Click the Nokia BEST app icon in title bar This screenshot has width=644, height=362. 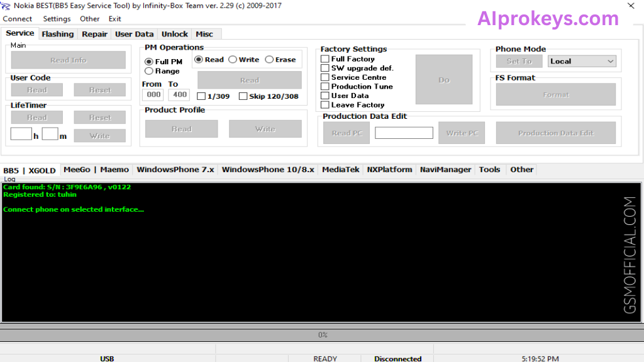pos(5,6)
